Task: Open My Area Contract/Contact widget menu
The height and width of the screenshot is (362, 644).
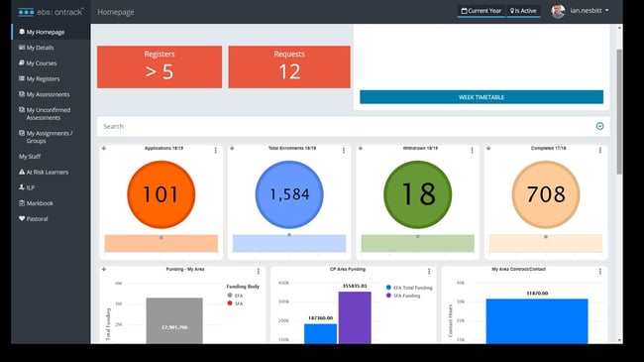Action: tap(600, 271)
